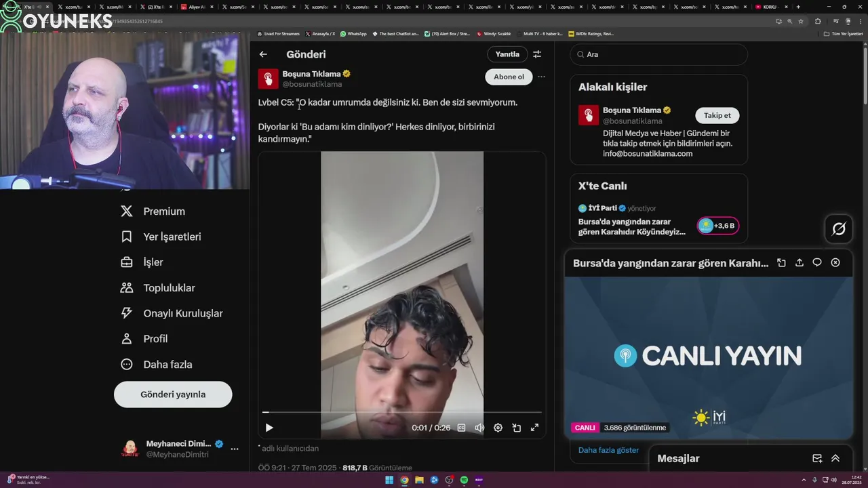The image size is (868, 488).
Task: Open Tüm Yer İşaretleri folder
Action: (x=842, y=33)
